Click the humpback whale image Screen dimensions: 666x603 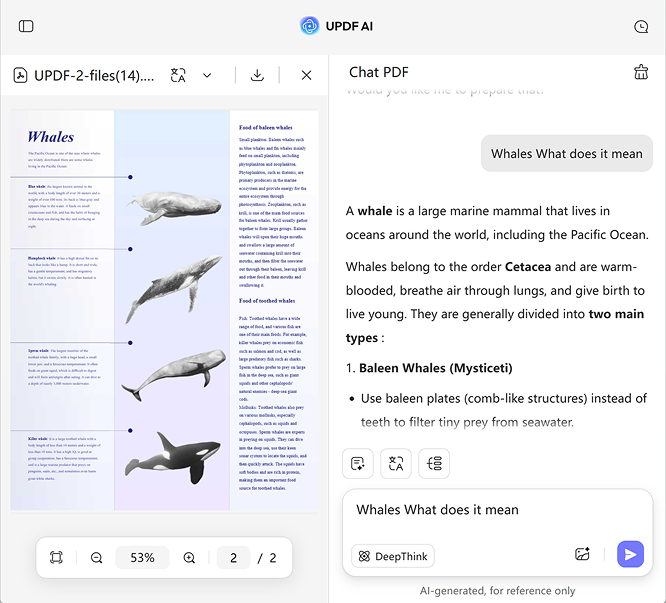point(173,289)
